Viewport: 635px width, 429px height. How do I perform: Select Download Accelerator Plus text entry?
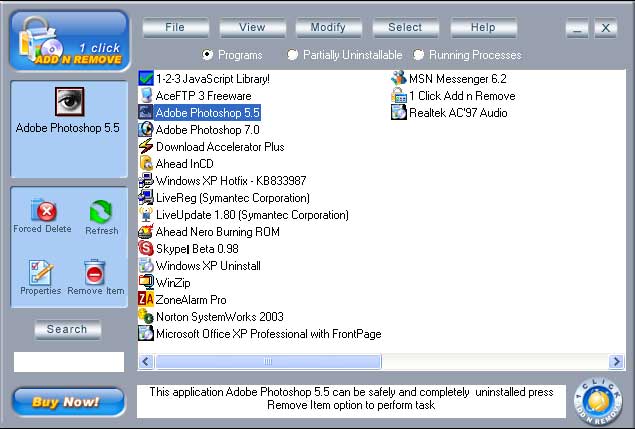coord(220,147)
